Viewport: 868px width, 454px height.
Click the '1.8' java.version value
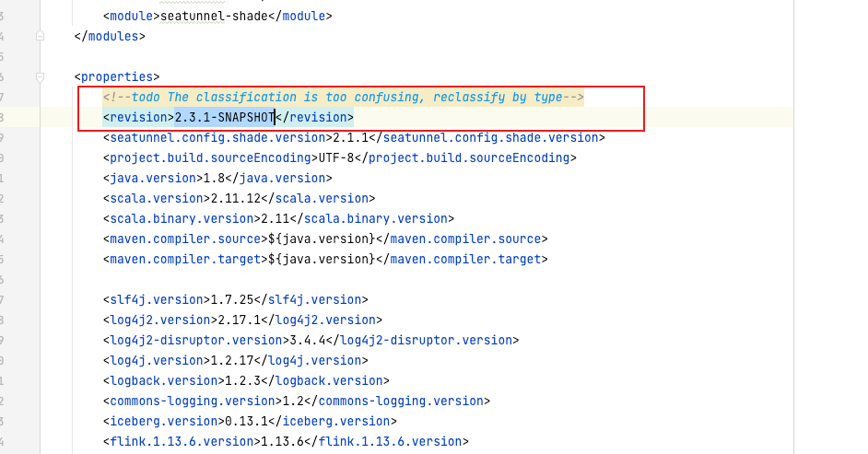(214, 178)
